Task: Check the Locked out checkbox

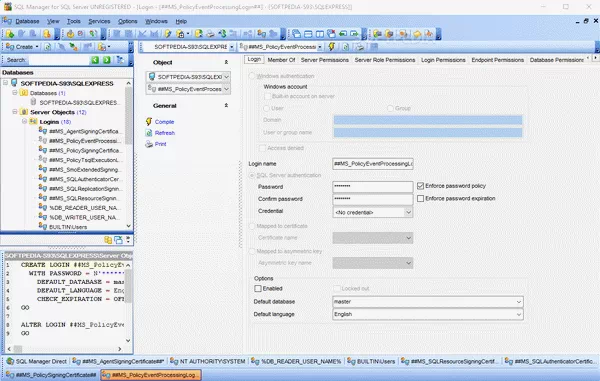Action: (337, 288)
